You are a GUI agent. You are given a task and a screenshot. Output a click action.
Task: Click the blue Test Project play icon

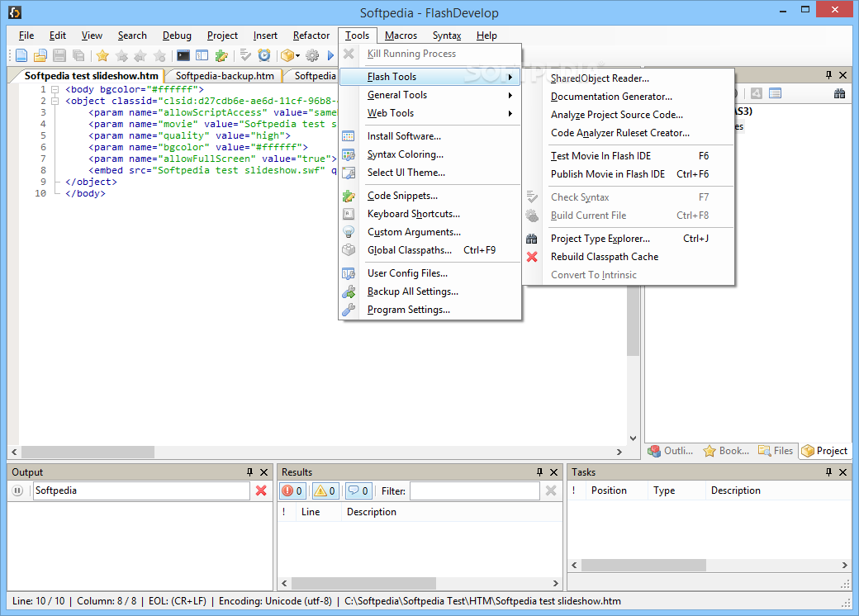click(x=330, y=55)
